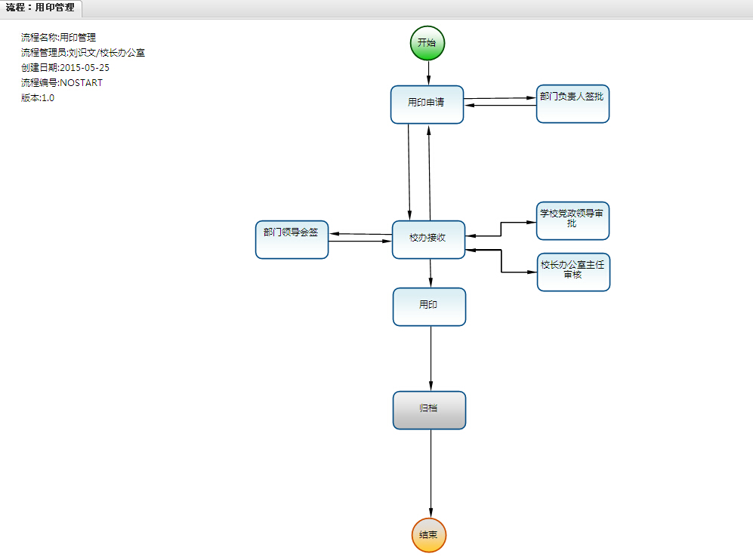
Task: Open the 学校党政领导审批 node
Action: pyautogui.click(x=572, y=220)
